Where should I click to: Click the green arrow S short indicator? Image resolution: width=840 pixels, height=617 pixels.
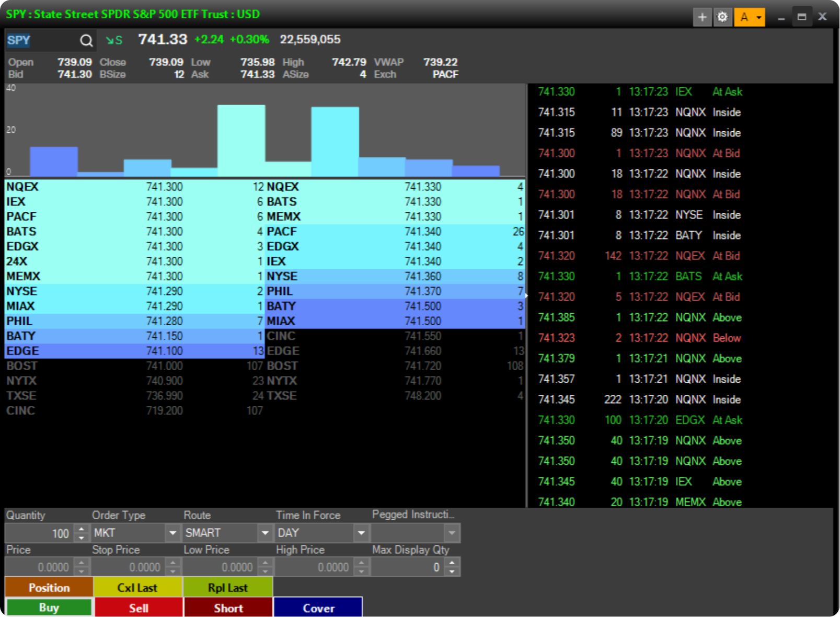point(113,40)
